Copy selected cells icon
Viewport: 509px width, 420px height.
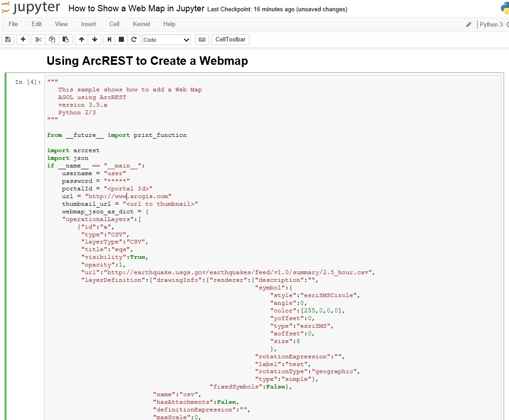[x=52, y=40]
